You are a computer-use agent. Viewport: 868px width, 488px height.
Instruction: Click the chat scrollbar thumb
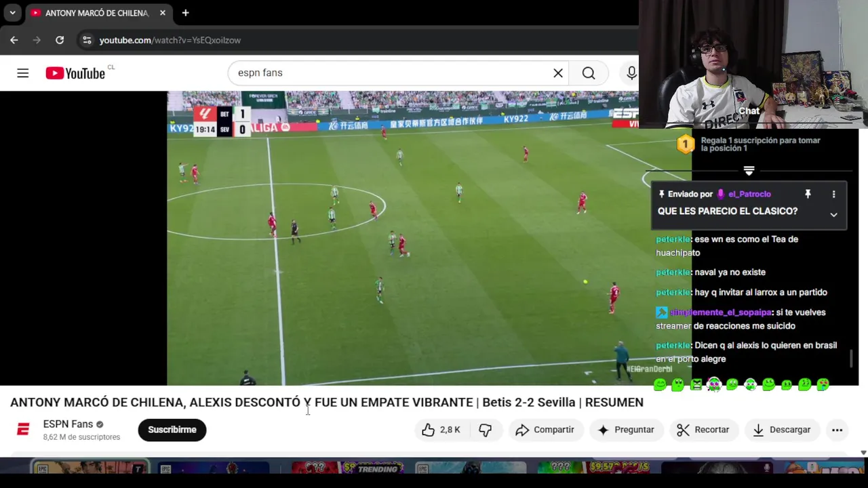851,359
